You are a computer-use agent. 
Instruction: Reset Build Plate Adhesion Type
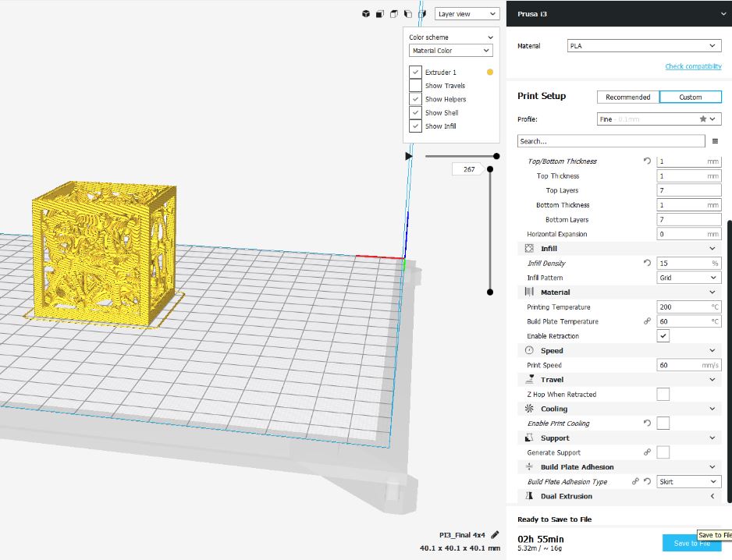pyautogui.click(x=648, y=481)
